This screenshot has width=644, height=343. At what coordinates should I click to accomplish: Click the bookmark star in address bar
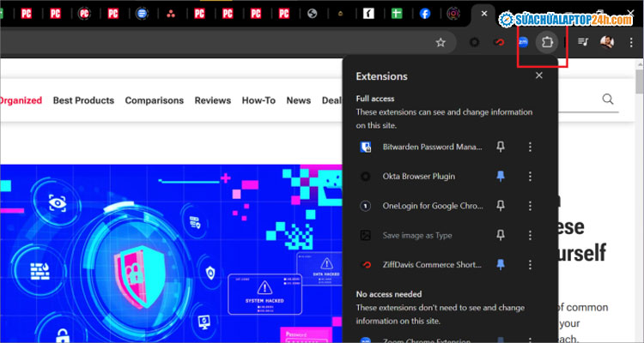point(440,42)
